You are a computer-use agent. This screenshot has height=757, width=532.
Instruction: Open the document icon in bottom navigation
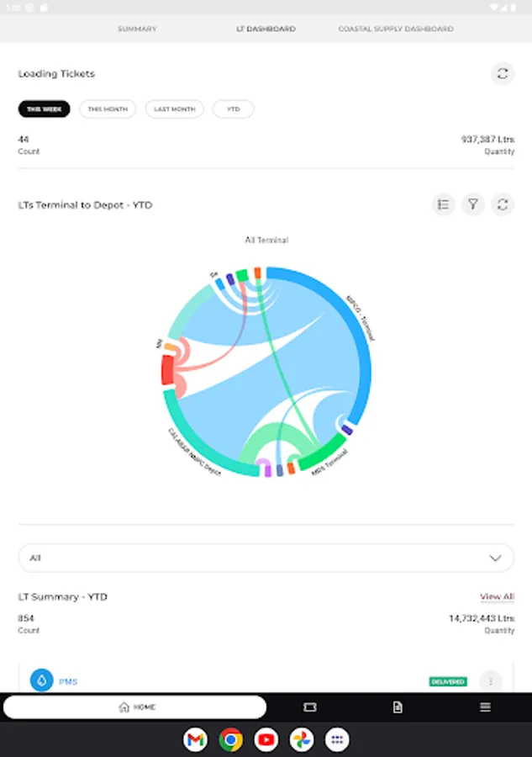point(398,707)
